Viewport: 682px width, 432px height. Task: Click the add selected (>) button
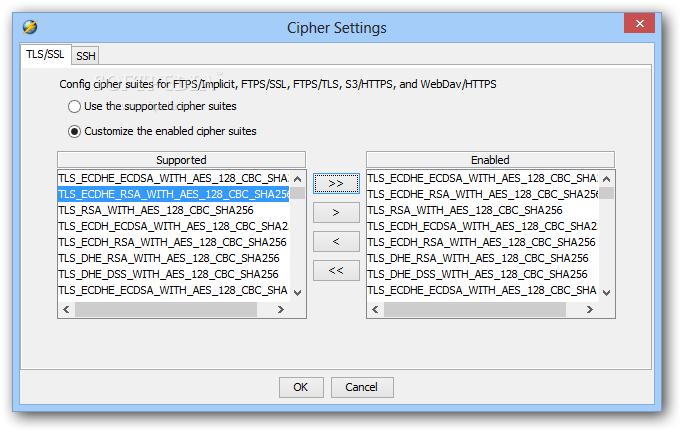pos(336,212)
